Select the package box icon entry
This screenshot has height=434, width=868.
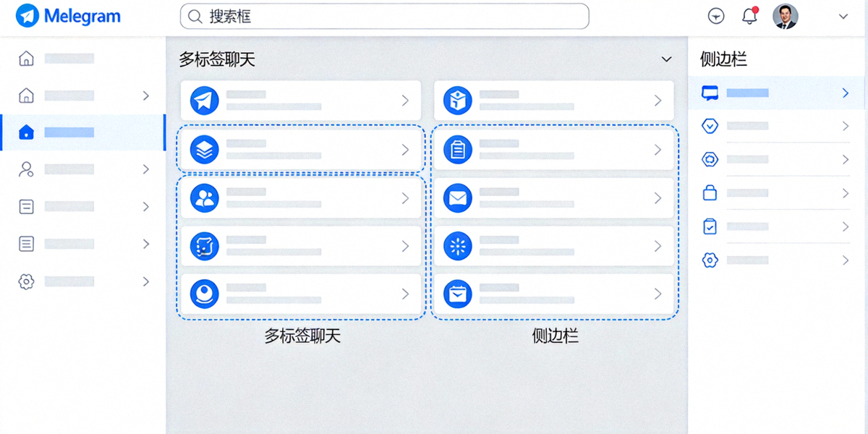pyautogui.click(x=457, y=100)
